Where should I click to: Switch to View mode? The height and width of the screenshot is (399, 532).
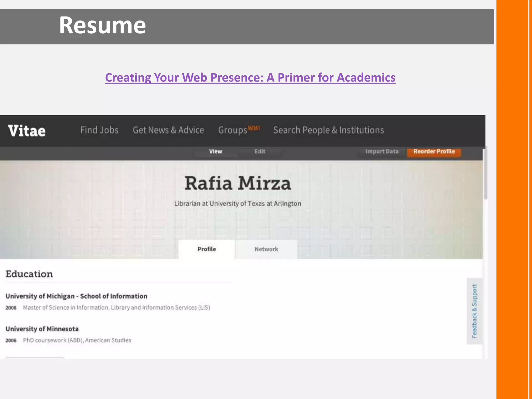coord(216,151)
